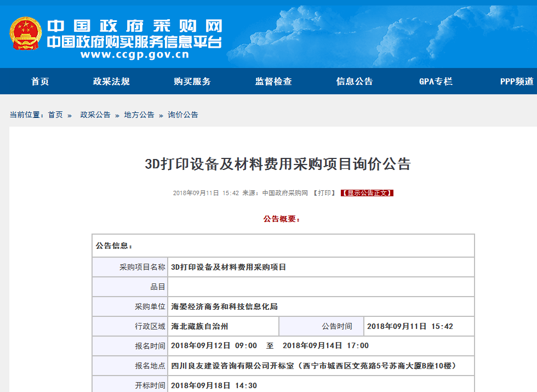The width and height of the screenshot is (537, 392).
Task: Select bid opening time 2018年09月18日 14:30
Action: click(214, 385)
